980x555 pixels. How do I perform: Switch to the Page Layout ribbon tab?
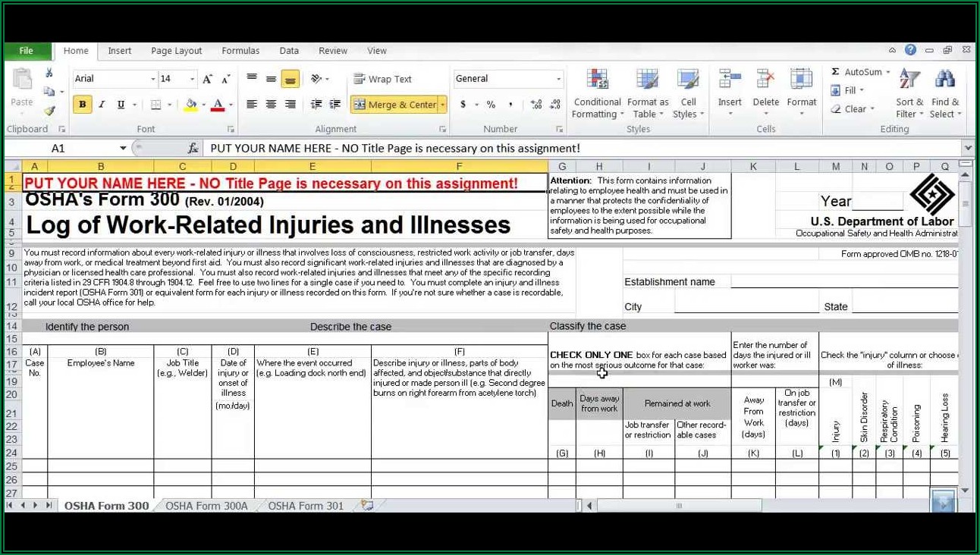coord(176,51)
